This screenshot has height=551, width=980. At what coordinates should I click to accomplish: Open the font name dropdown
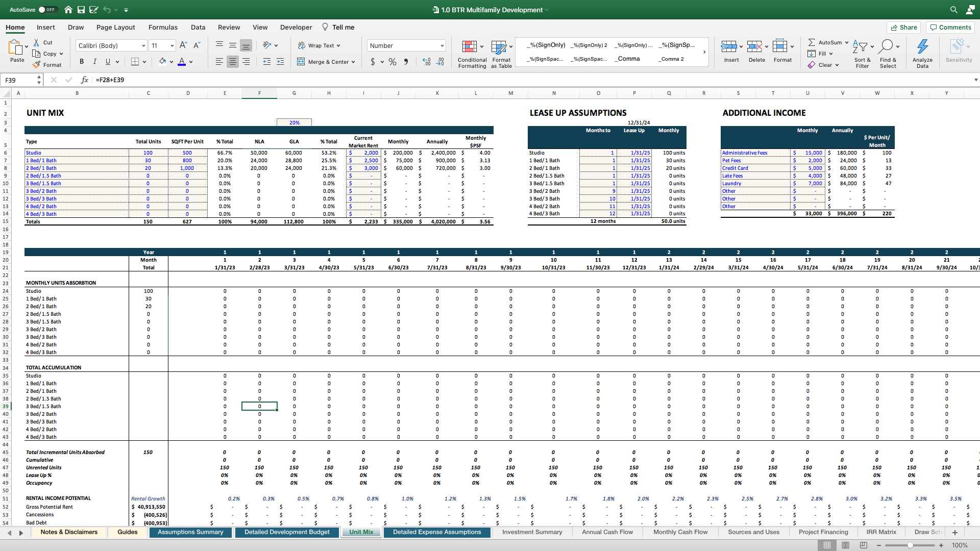143,46
